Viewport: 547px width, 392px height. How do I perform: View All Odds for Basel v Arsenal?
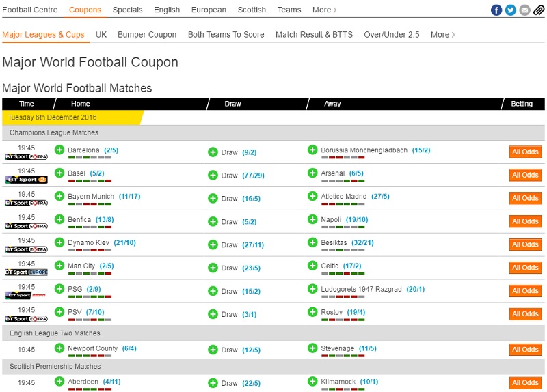tap(525, 175)
